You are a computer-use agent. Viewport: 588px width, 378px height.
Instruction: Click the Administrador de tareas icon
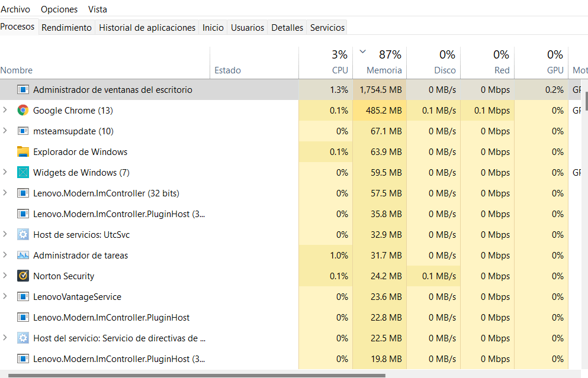[23, 255]
